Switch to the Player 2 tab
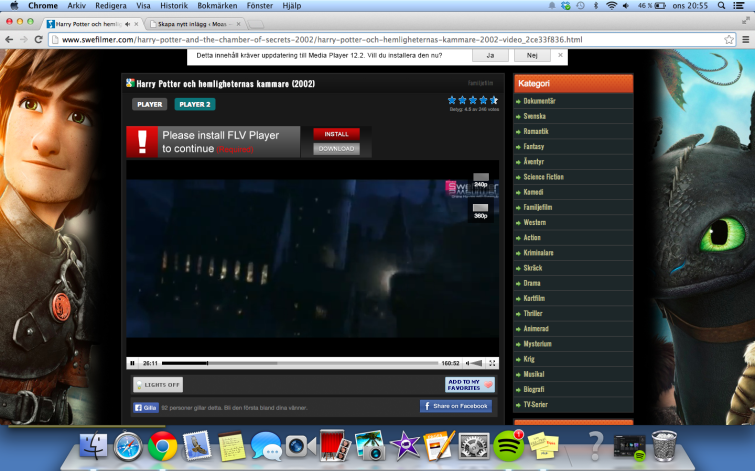Viewport: 755px width, 471px height. (x=195, y=104)
